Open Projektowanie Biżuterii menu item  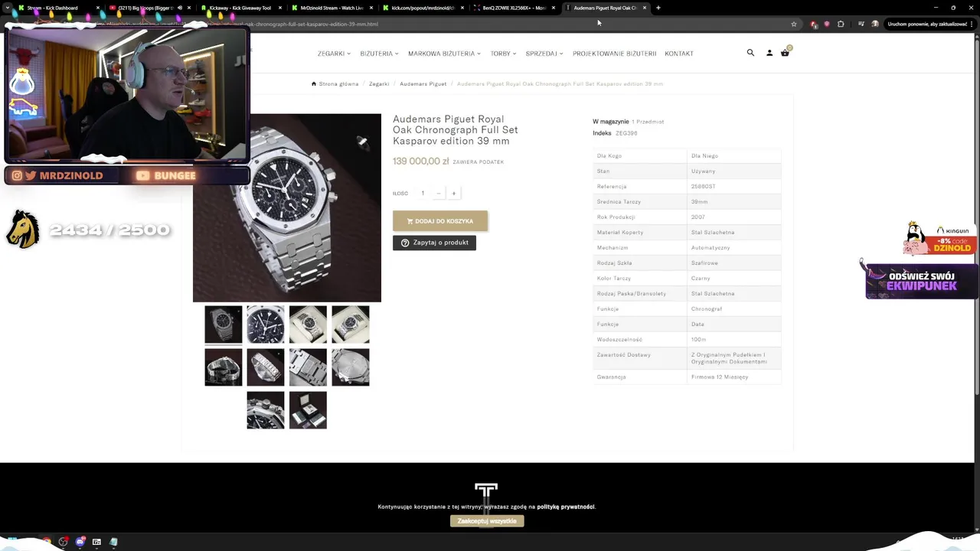coord(614,54)
